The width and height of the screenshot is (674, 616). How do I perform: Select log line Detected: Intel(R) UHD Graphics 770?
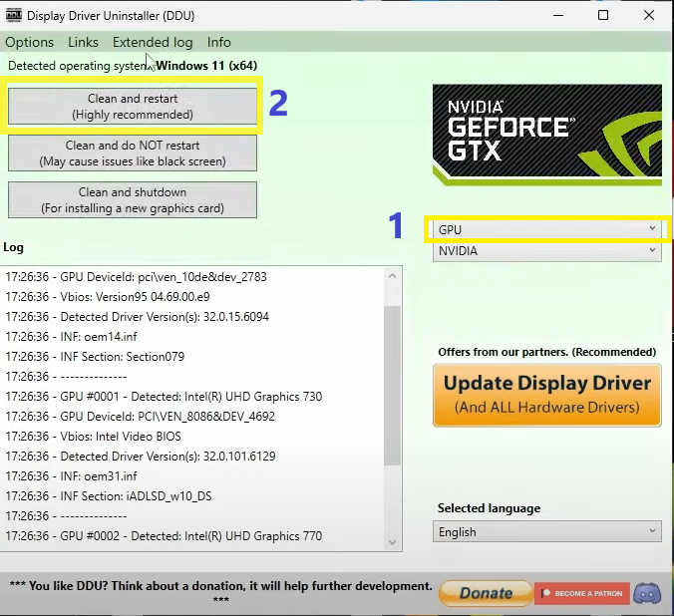(x=164, y=536)
